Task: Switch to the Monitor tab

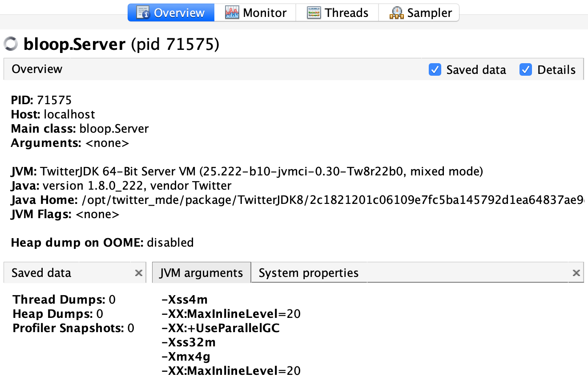Action: pos(256,12)
